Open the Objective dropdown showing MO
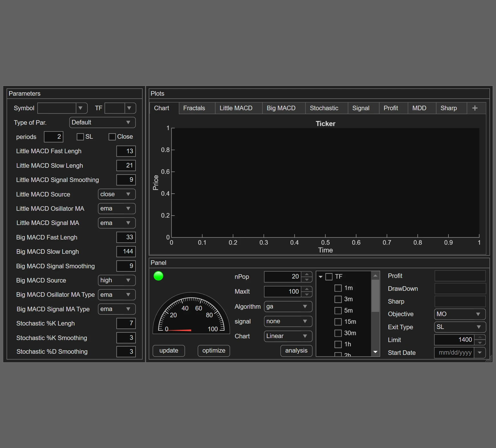496x448 pixels. [460, 314]
